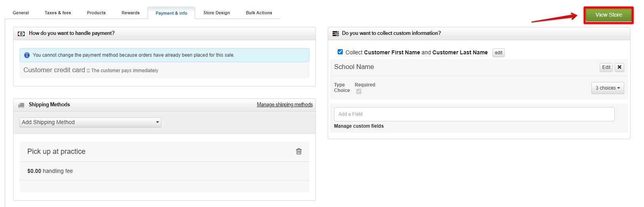Open the Store Design tab

(217, 13)
